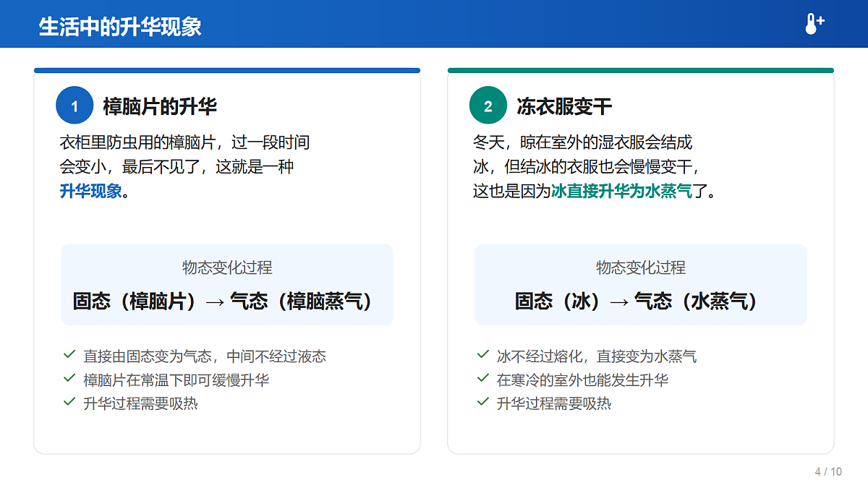This screenshot has width=868, height=488.
Task: Click the green highlighted text 冰直接升华为水蒸气
Action: pyautogui.click(x=622, y=192)
